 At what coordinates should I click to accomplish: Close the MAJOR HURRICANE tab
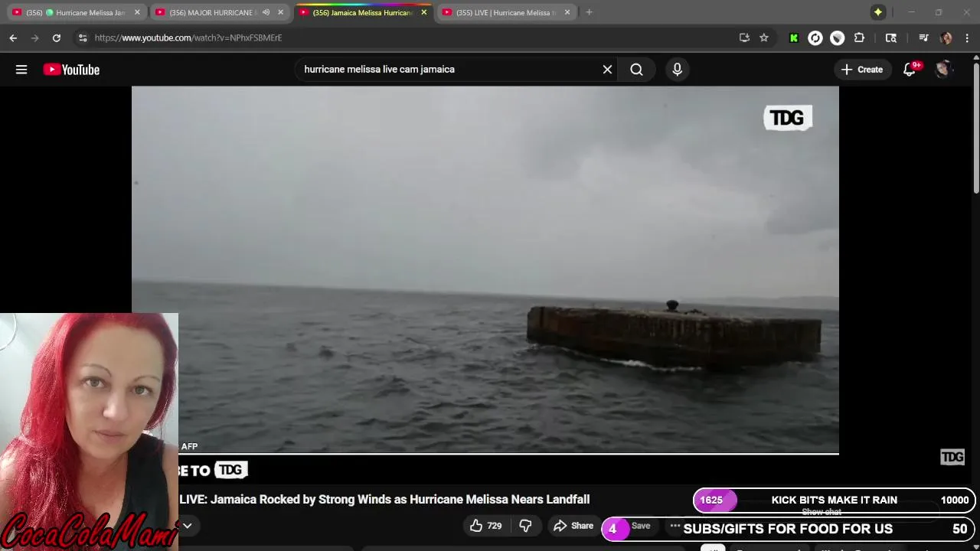pyautogui.click(x=280, y=12)
